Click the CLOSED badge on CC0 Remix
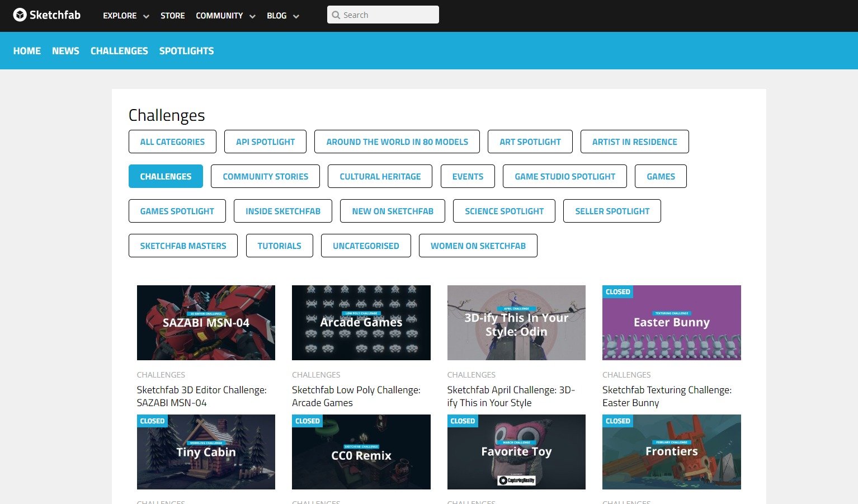The width and height of the screenshot is (858, 504). click(307, 421)
